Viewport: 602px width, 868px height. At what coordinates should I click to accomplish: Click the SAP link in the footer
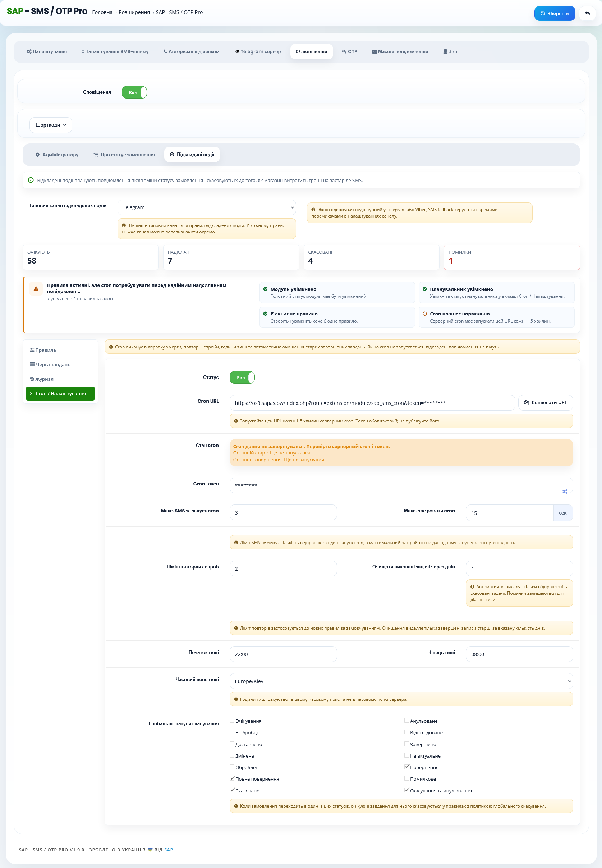(169, 850)
